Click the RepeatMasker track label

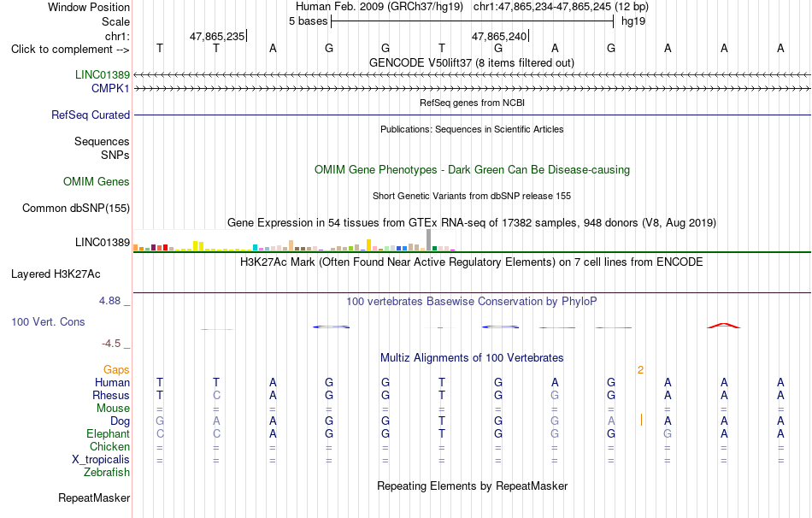pyautogui.click(x=94, y=497)
